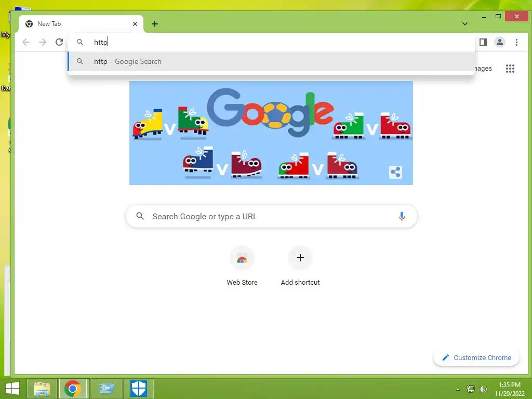The image size is (532, 399).
Task: Open the Google apps grid
Action: [510, 69]
